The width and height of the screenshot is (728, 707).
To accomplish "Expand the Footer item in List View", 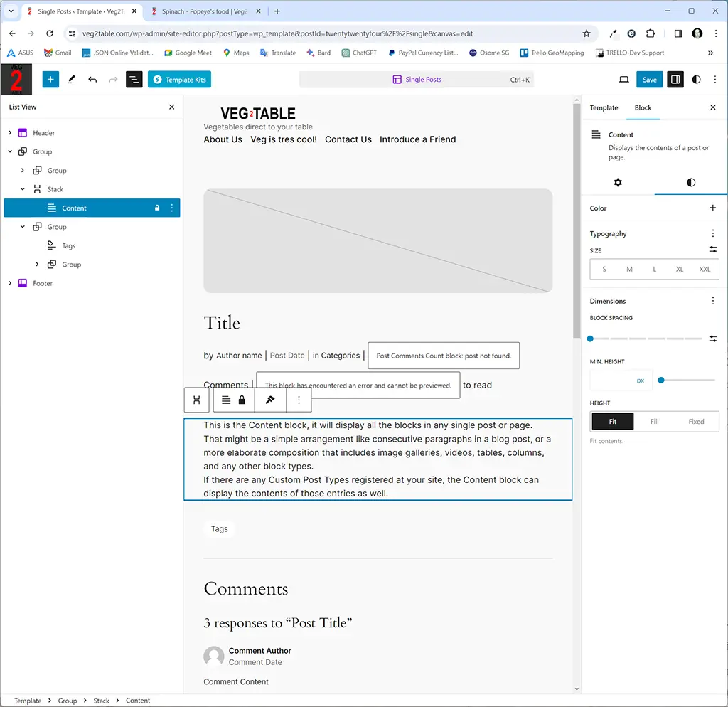I will coord(10,283).
